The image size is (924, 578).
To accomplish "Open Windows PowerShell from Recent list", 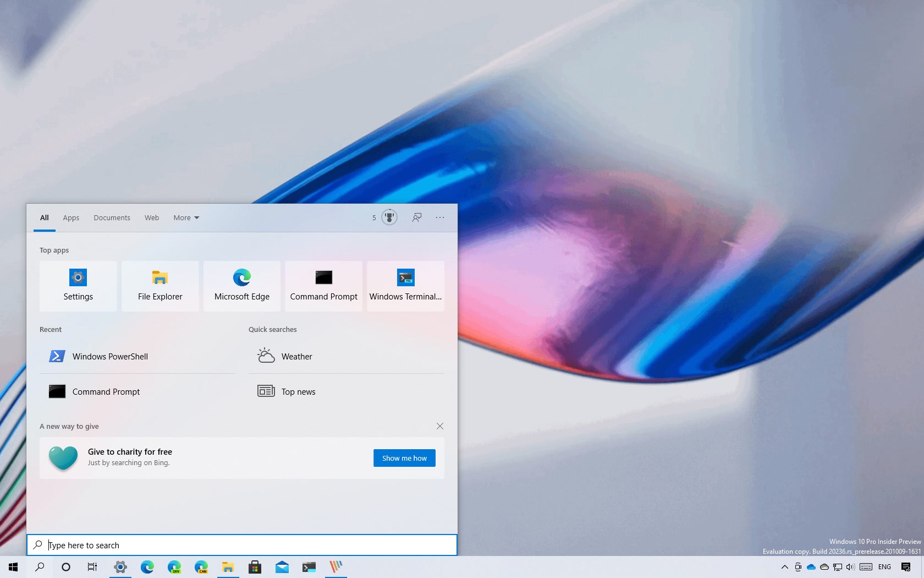I will (137, 356).
